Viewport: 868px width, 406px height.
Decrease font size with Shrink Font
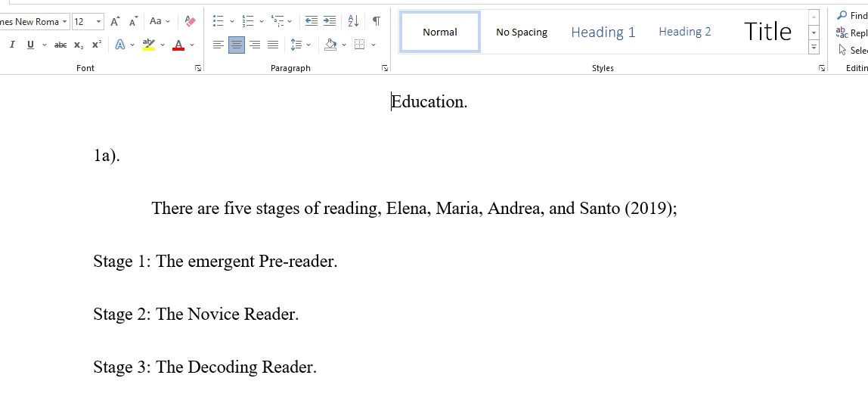[x=133, y=22]
